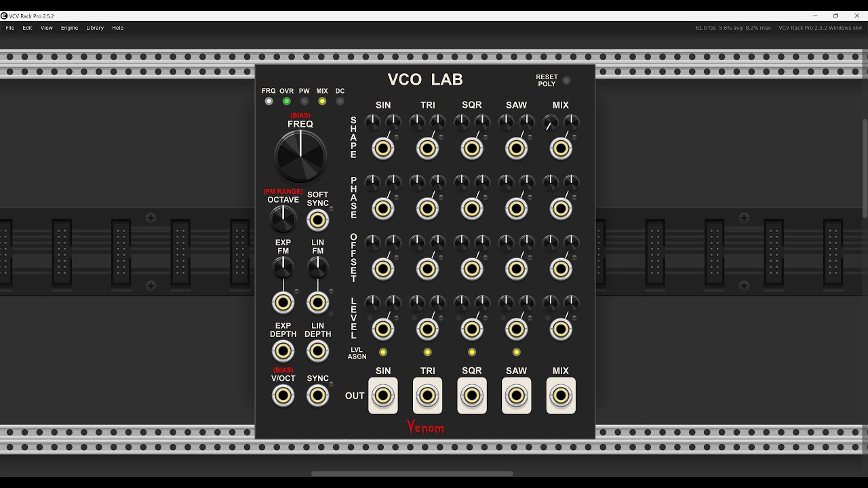Click the LIN FM attenuator knob
This screenshot has height=488, width=868.
pyautogui.click(x=317, y=268)
